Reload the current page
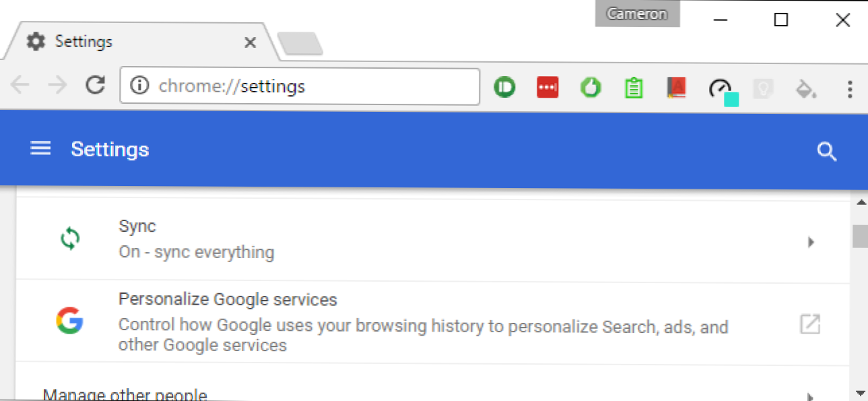 (96, 86)
